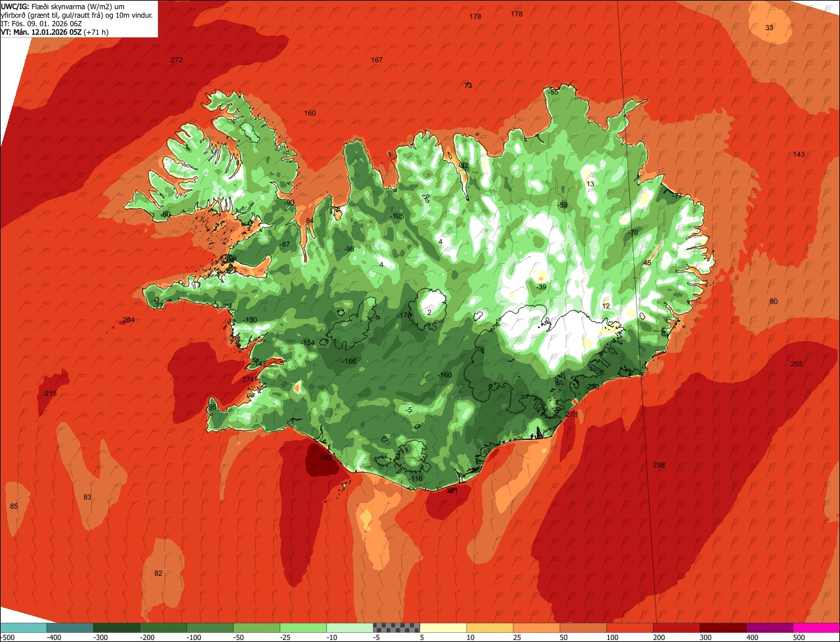This screenshot has width=840, height=642.
Task: Click the land value "-39" in the highlands
Action: (541, 287)
